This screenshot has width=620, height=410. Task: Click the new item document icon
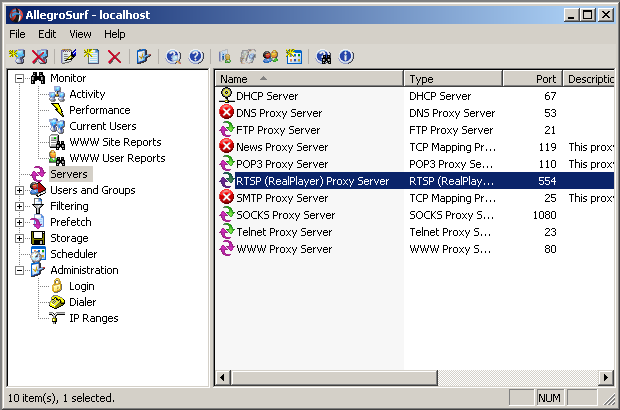coord(92,57)
